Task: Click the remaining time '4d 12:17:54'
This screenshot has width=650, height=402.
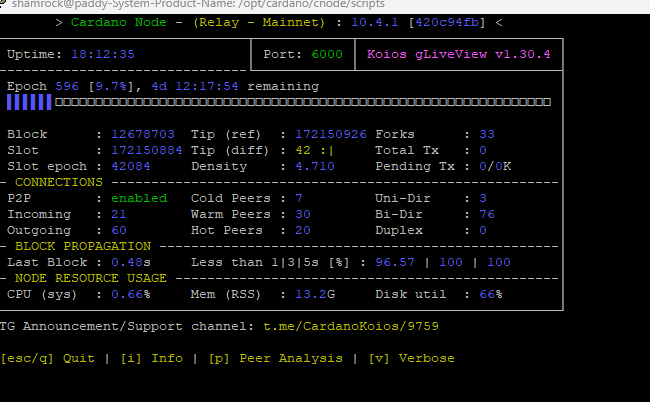Action: tap(195, 86)
